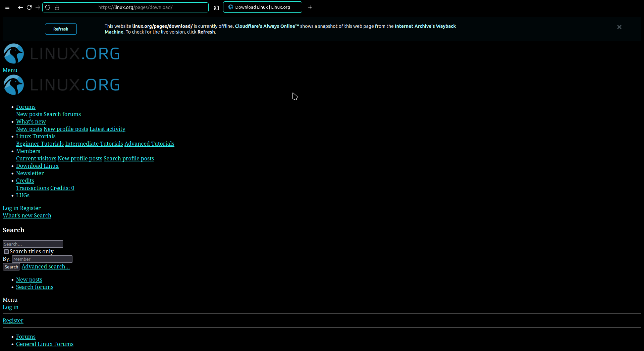Screen dimensions: 644x351
Task: Click the Log in Register link
Action: pyautogui.click(x=21, y=208)
